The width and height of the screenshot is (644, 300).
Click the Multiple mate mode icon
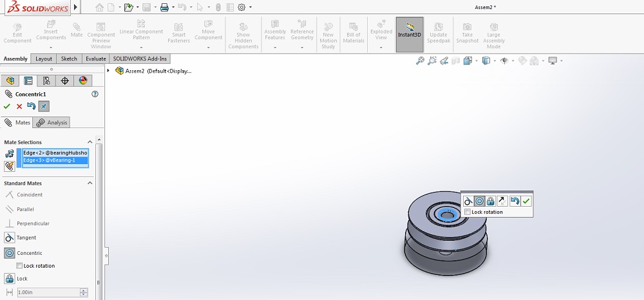pyautogui.click(x=10, y=166)
